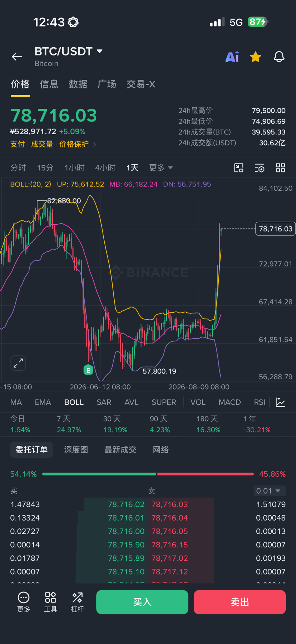The image size is (296, 644).
Task: Switch to the 交易-X tab
Action: click(141, 84)
